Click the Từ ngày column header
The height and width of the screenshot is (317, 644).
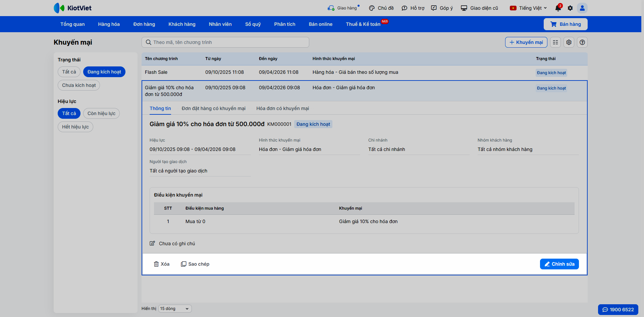click(213, 59)
